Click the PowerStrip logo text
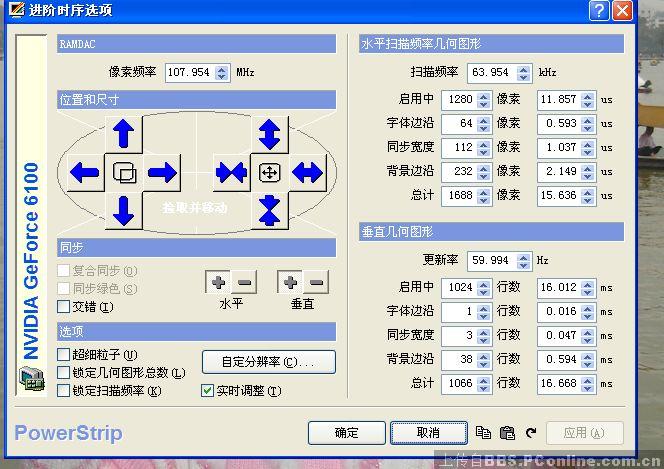The image size is (664, 469). 68,433
